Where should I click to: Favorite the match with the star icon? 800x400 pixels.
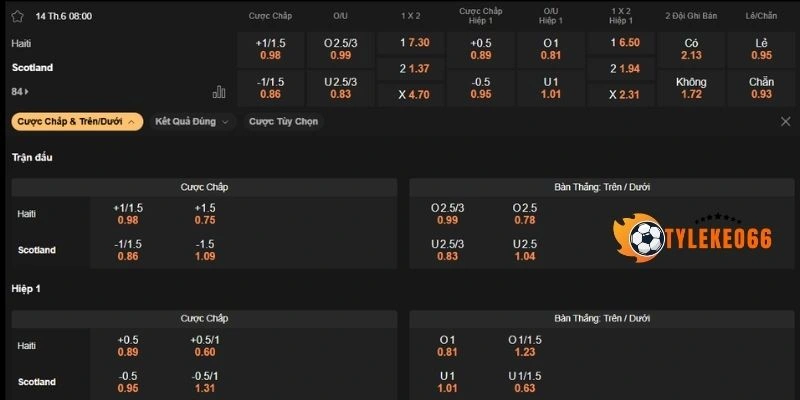pos(17,16)
